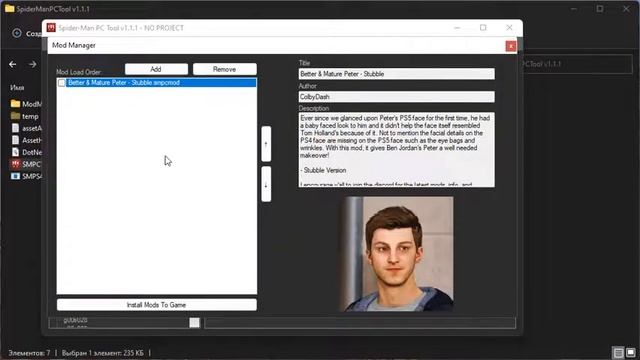Click the folder icon in Explorer title bar

tap(9, 9)
